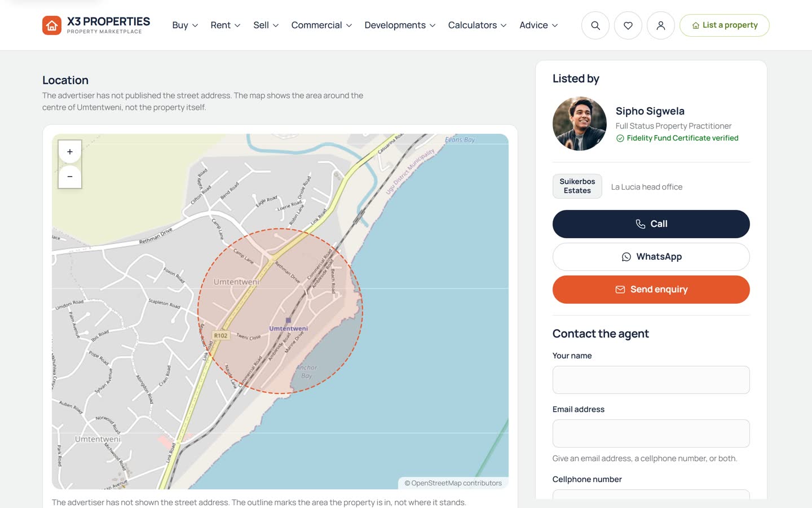This screenshot has width=812, height=508.
Task: Contact agent via WhatsApp
Action: [x=651, y=257]
